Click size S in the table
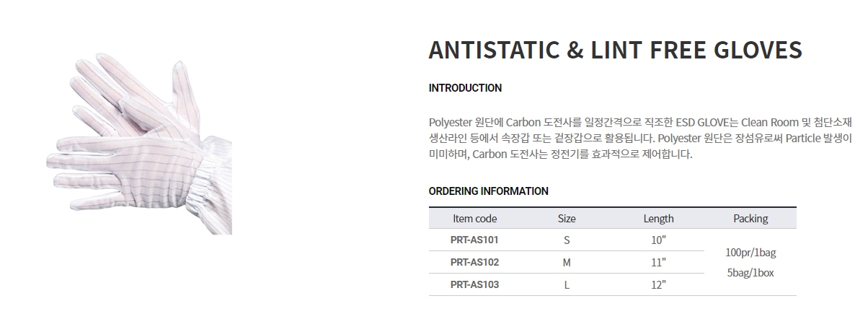Screen dimensions: 868x327 point(567,240)
